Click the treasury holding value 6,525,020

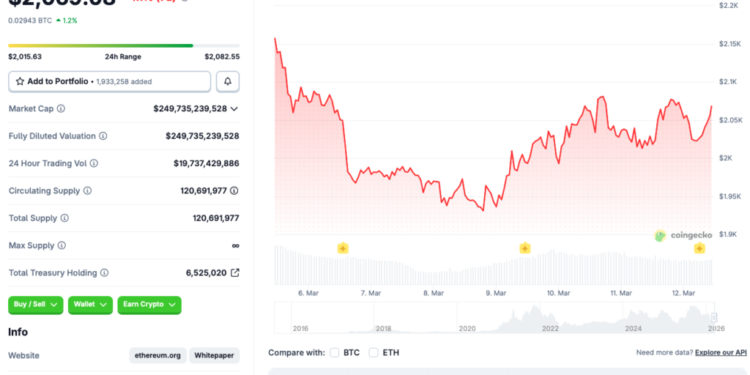click(206, 273)
